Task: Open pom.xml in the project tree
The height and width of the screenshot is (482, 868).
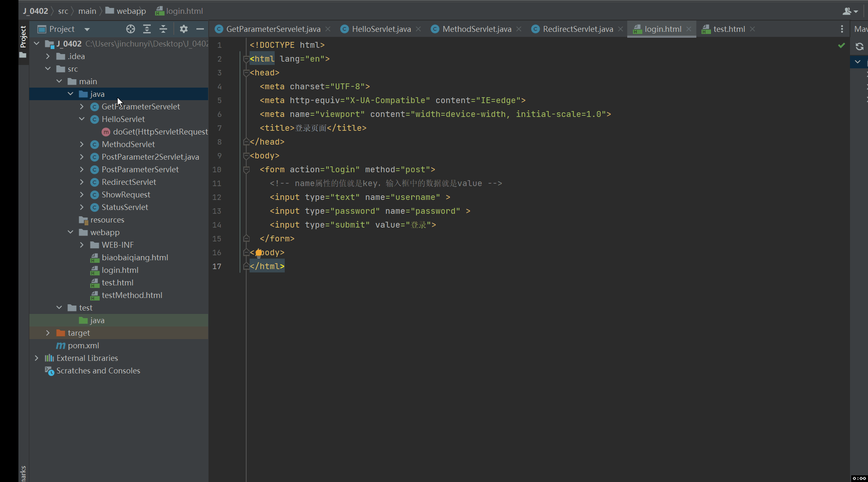Action: [83, 345]
